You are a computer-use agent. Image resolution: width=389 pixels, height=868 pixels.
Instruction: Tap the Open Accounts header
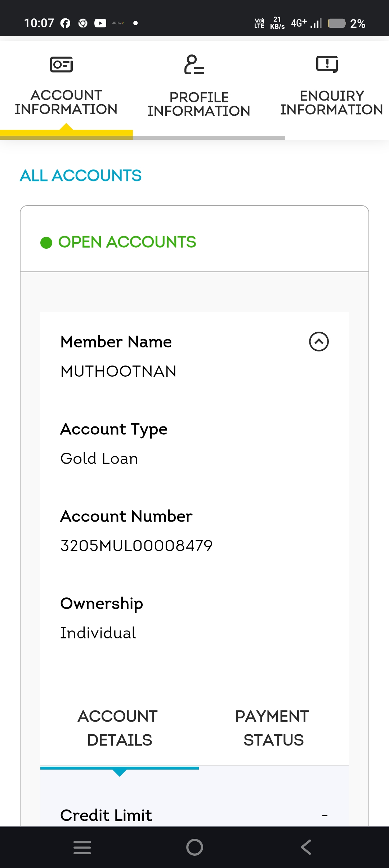coord(127,242)
